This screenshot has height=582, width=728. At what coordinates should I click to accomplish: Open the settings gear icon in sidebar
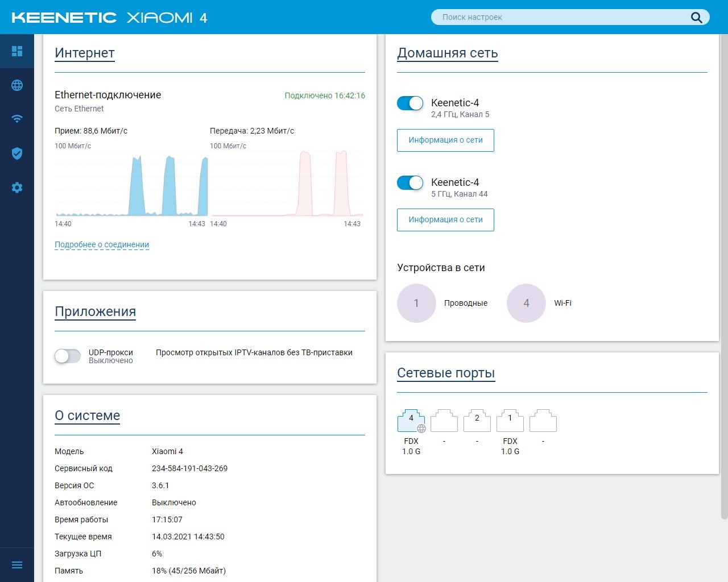17,188
